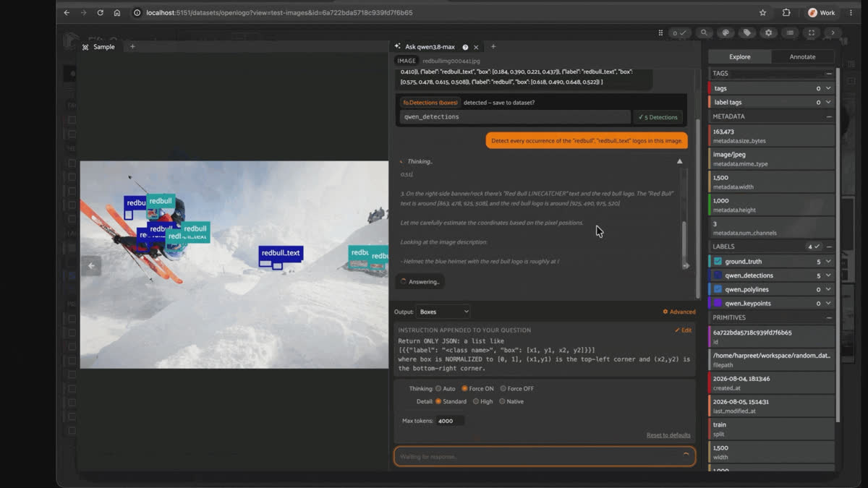
Task: Click the tag icon in the toolbar
Action: (747, 33)
